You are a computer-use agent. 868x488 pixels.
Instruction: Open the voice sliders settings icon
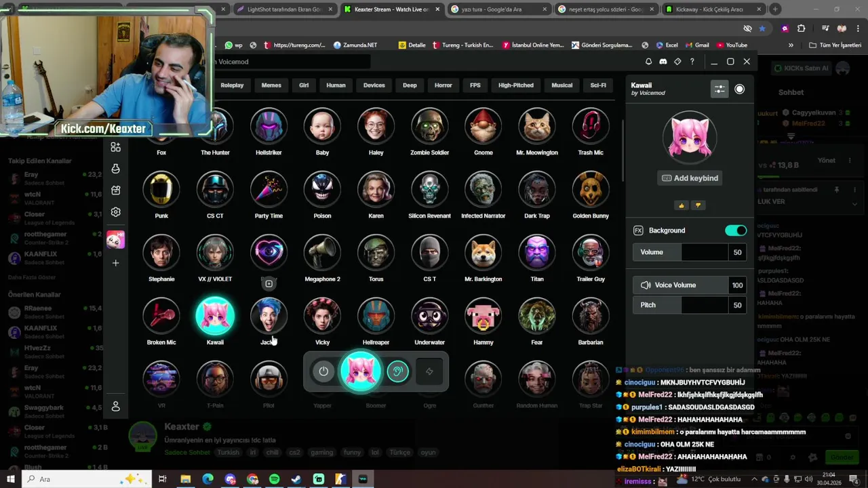click(x=719, y=89)
